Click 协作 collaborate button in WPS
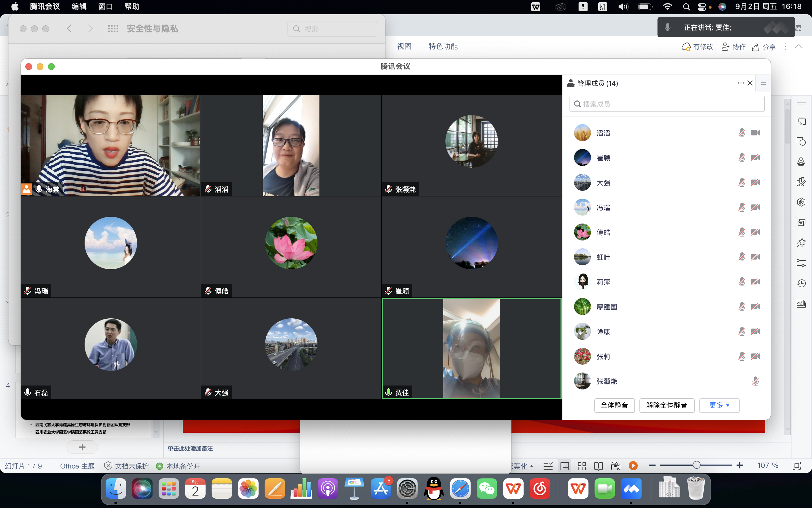Image resolution: width=812 pixels, height=508 pixels. point(734,47)
